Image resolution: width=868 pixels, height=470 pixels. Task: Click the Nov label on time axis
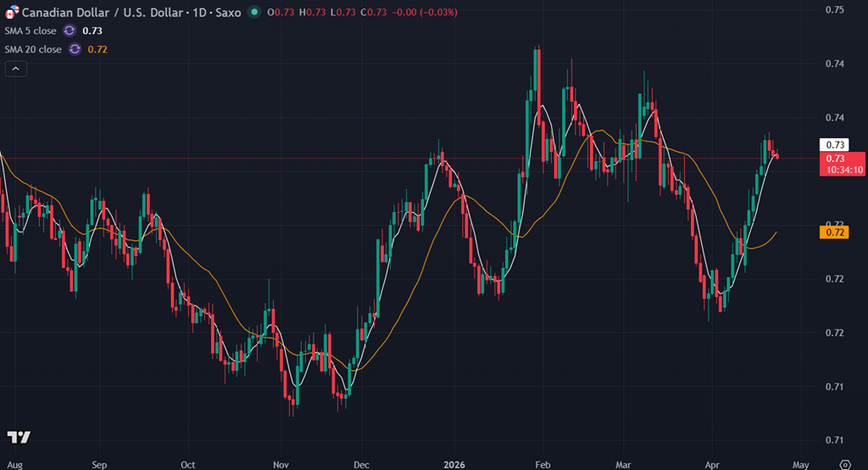pyautogui.click(x=282, y=464)
